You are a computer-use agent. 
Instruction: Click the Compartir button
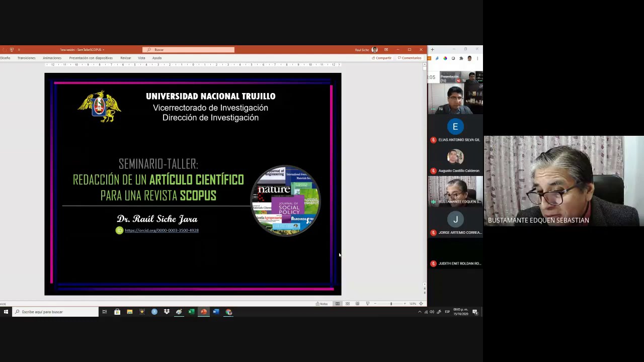pyautogui.click(x=381, y=58)
